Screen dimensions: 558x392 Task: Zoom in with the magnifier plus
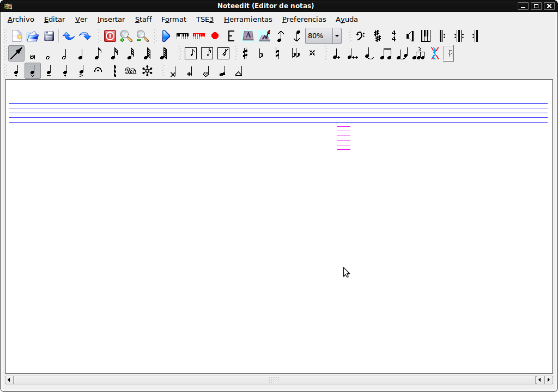tap(126, 36)
